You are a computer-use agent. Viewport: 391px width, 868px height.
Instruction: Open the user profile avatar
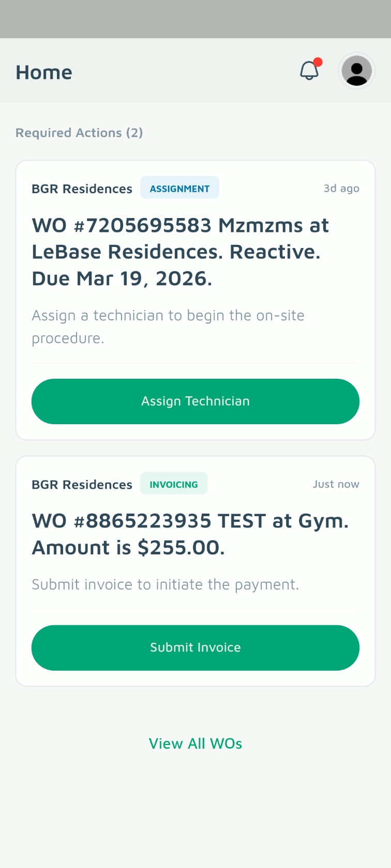356,71
